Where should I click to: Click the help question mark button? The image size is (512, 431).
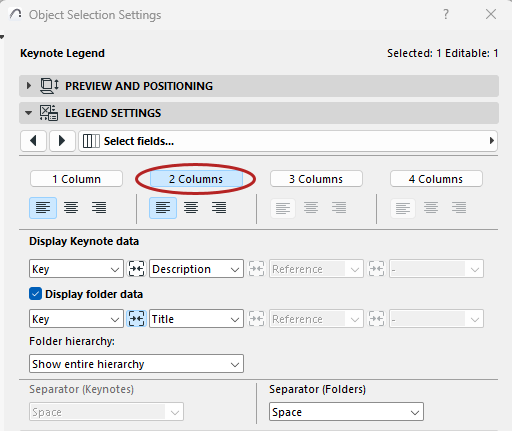(446, 14)
